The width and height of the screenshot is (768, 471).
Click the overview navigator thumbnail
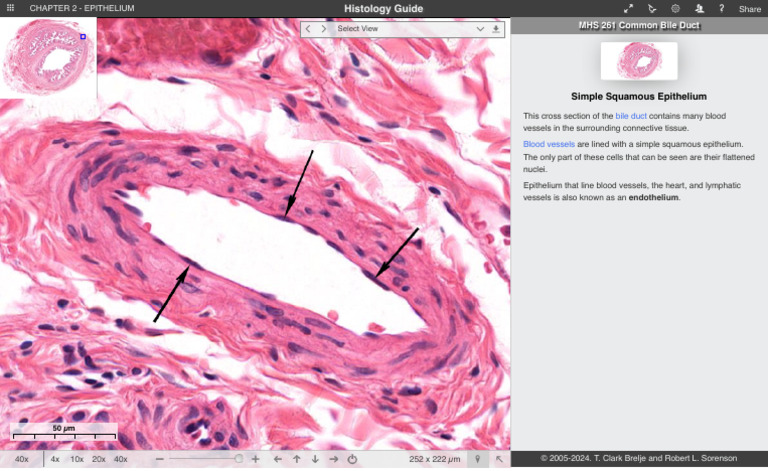pos(48,58)
